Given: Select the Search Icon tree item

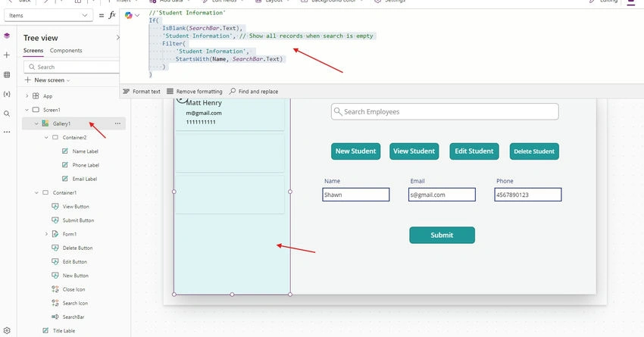Looking at the screenshot, I should pyautogui.click(x=75, y=303).
